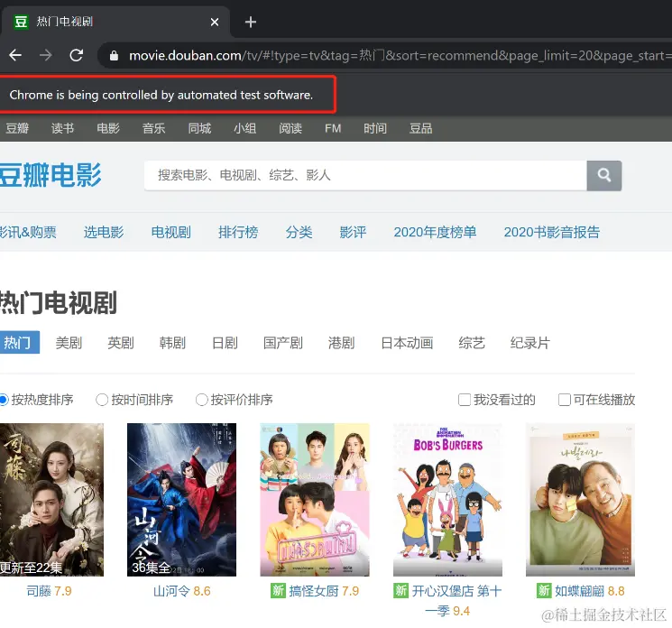Viewport: 672px width, 628px height.
Task: Open the 2020年度榜单 link
Action: click(x=435, y=232)
